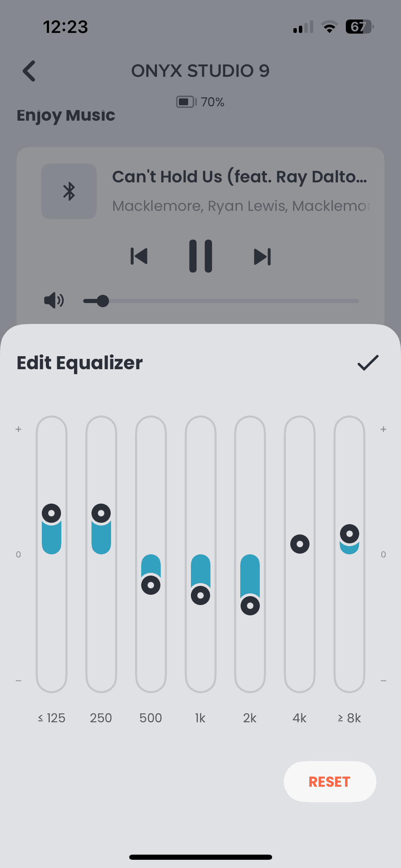Pause the current song

coord(200,256)
